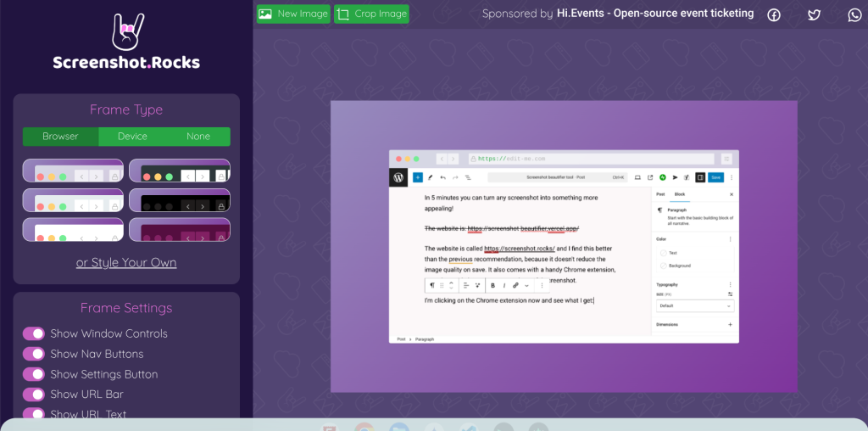The height and width of the screenshot is (431, 868).
Task: Open the Twitter share icon
Action: 814,15
